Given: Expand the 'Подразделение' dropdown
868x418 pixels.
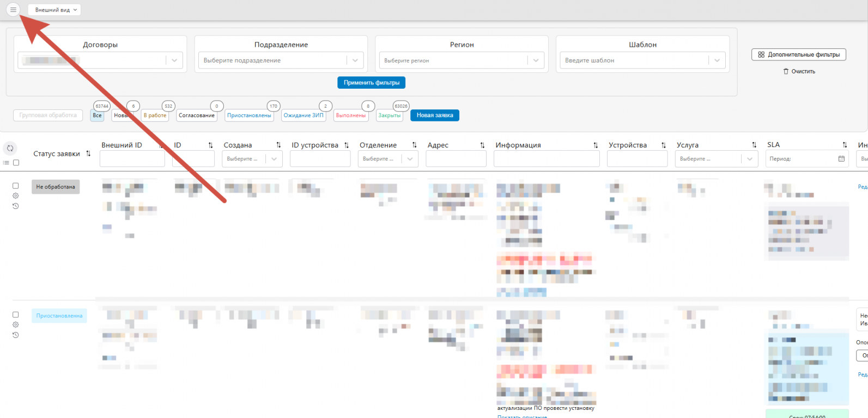Looking at the screenshot, I should tap(355, 60).
